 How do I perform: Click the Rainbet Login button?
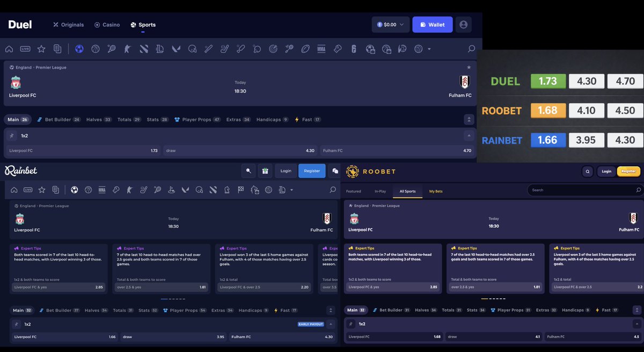tap(286, 171)
